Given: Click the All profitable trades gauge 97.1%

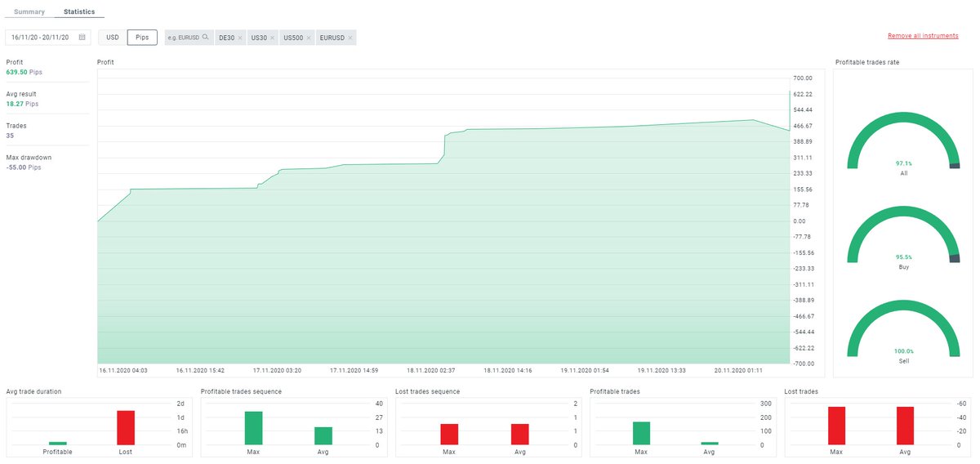Looking at the screenshot, I should click(x=904, y=141).
